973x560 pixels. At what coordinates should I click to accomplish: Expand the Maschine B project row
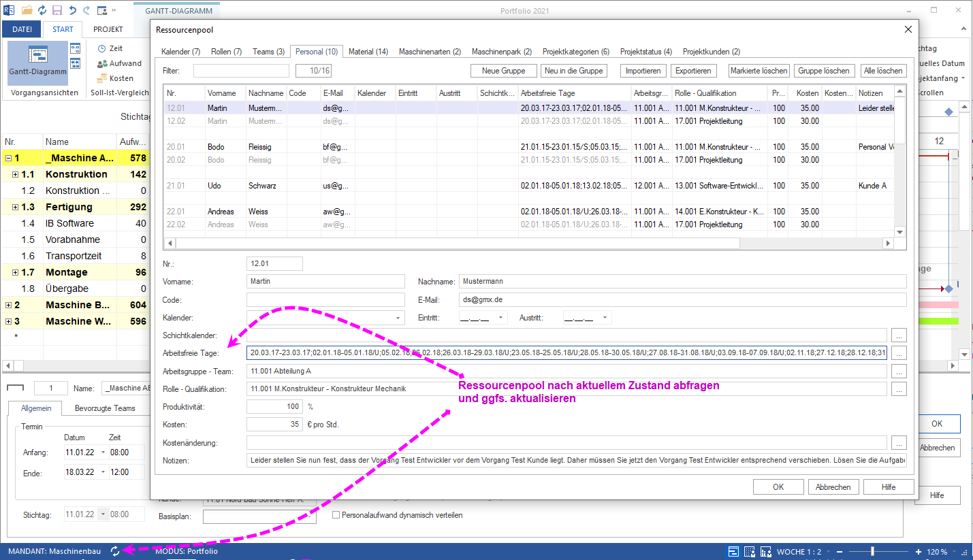click(x=8, y=305)
